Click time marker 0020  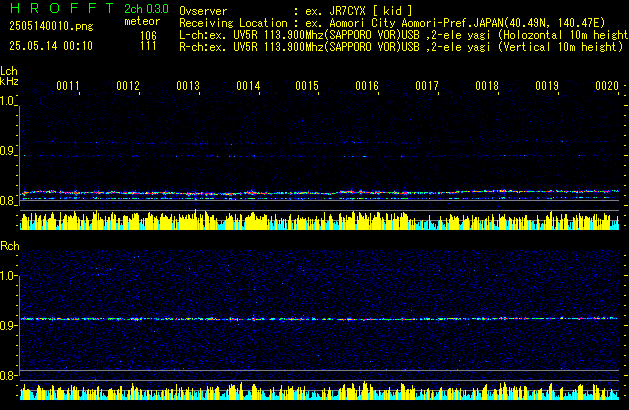click(x=607, y=86)
